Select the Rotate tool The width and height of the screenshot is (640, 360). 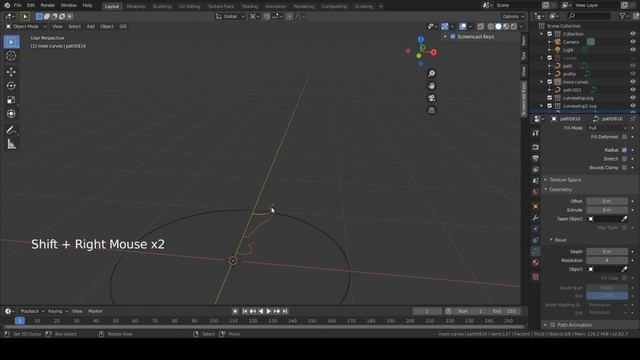[11, 86]
